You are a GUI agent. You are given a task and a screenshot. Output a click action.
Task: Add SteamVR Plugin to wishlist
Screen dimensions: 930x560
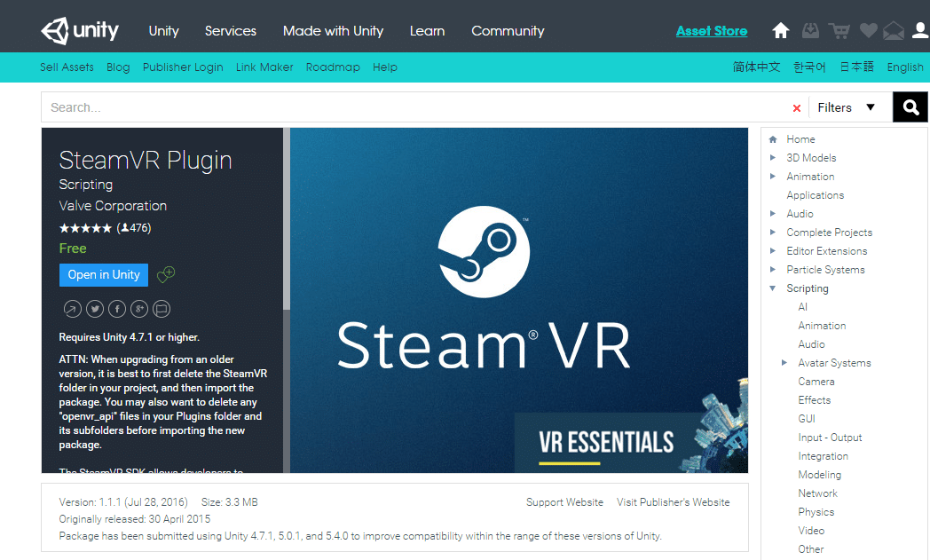pyautogui.click(x=165, y=275)
